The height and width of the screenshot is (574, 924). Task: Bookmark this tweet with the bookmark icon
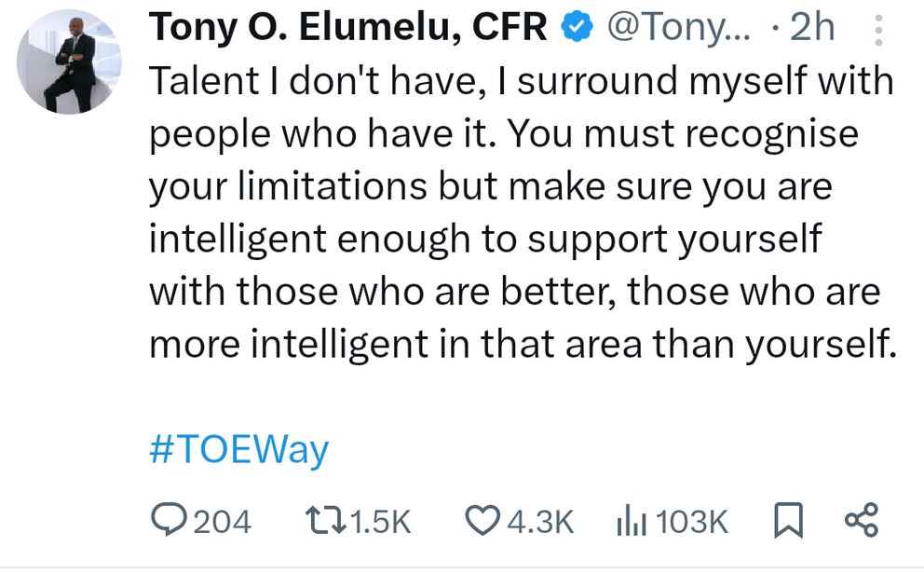click(x=788, y=521)
